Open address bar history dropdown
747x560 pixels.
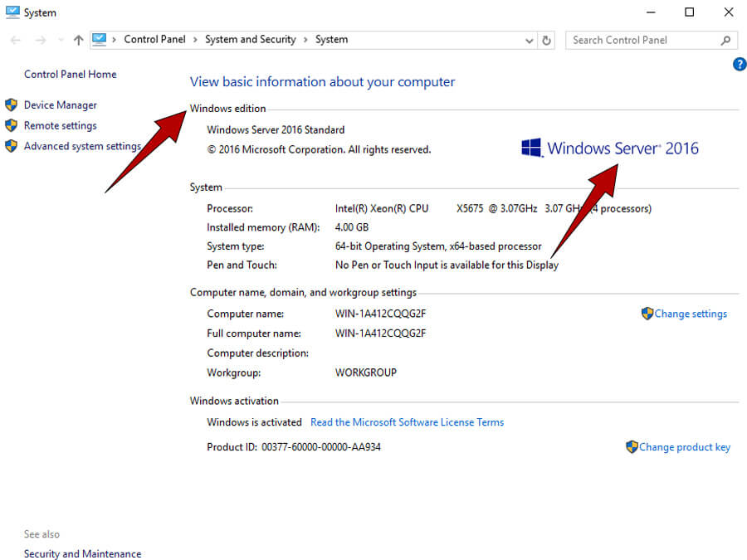pyautogui.click(x=529, y=41)
